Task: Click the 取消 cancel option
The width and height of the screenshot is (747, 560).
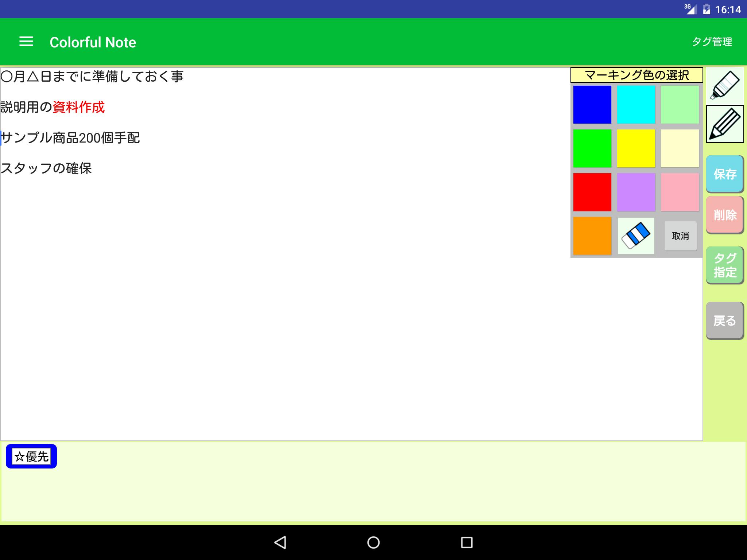Action: click(678, 235)
